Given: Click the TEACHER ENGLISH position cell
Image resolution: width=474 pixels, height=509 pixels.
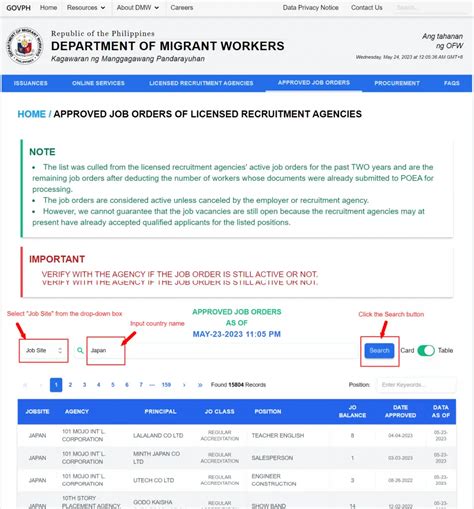Looking at the screenshot, I should (278, 436).
